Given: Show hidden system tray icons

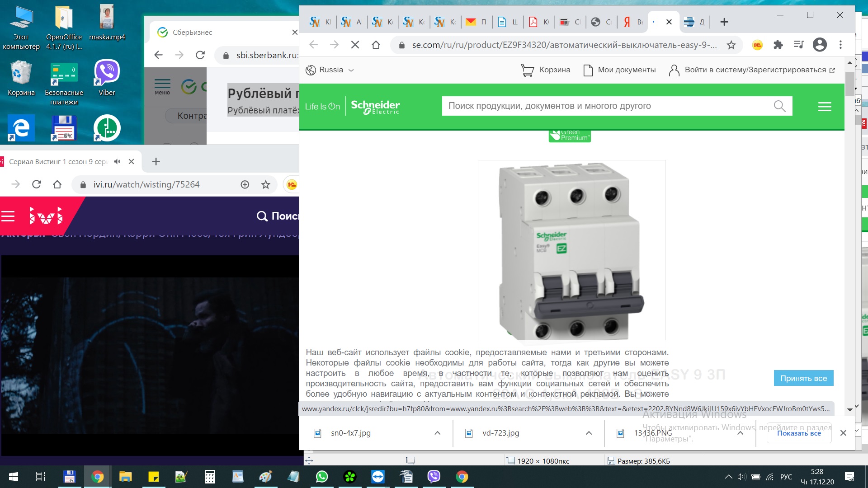Looking at the screenshot, I should (728, 477).
